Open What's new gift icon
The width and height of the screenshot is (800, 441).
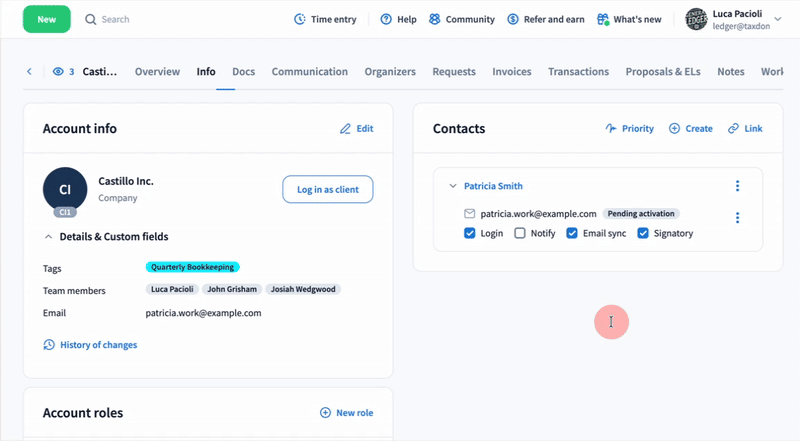click(603, 19)
